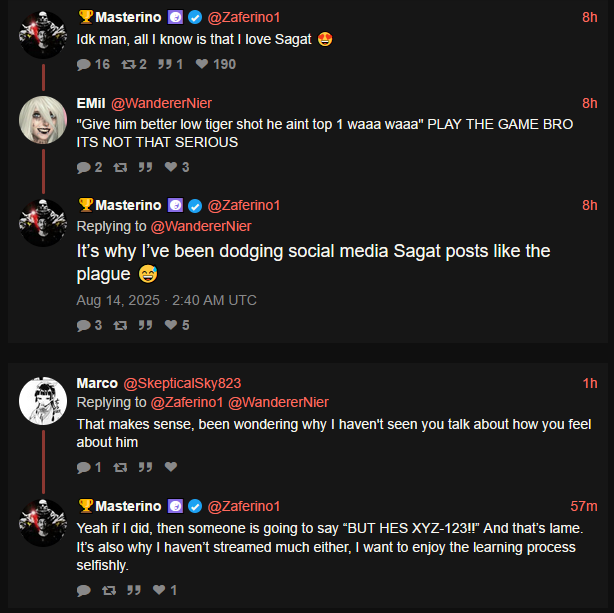614x613 pixels.
Task: Click the retweet icon on the Sagat love tweet
Action: coord(128,64)
